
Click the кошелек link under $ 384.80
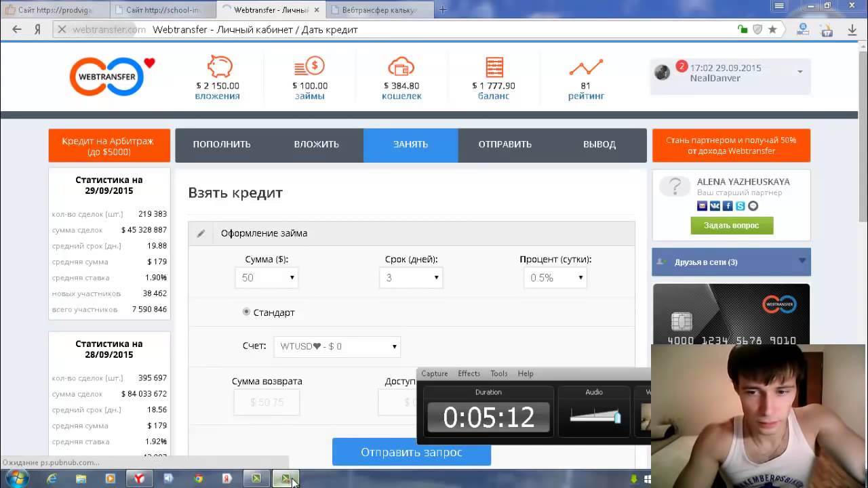tap(401, 96)
